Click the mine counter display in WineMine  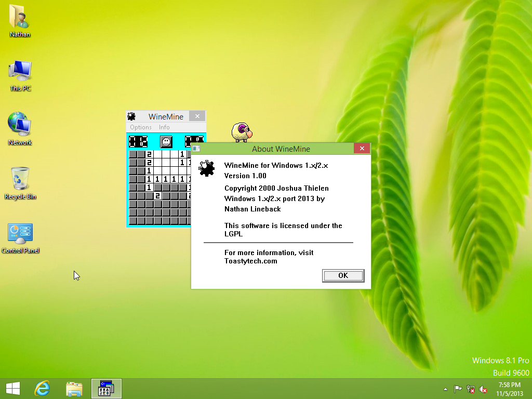[138, 141]
